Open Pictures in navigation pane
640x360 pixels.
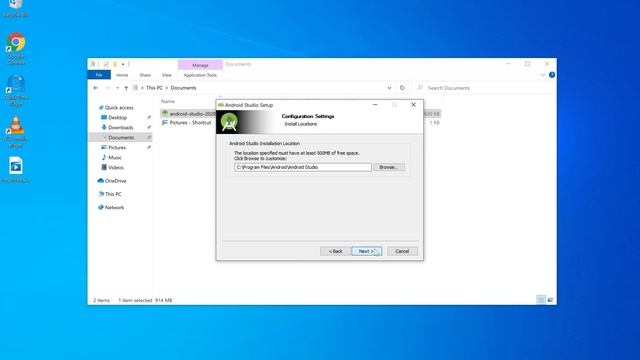click(117, 147)
